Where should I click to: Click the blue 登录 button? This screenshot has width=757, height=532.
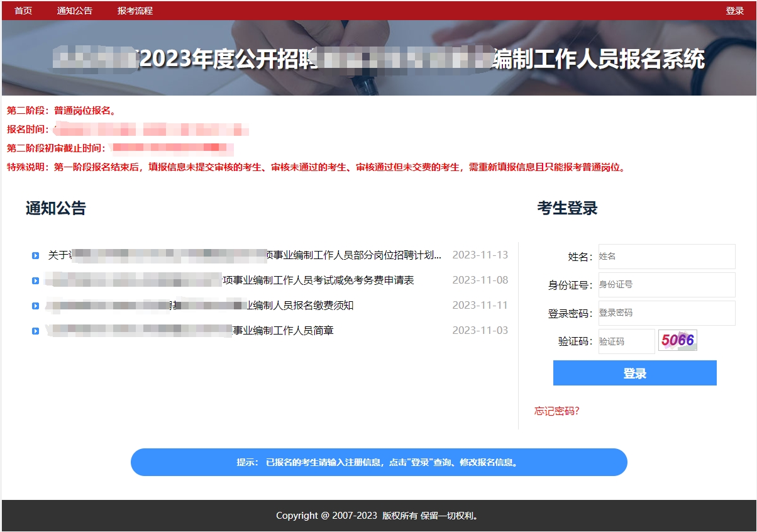pos(635,373)
